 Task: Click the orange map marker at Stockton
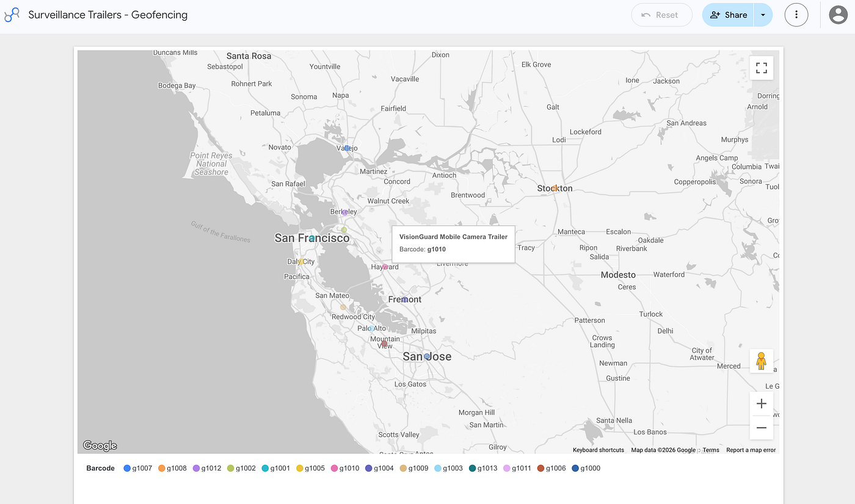tap(555, 188)
